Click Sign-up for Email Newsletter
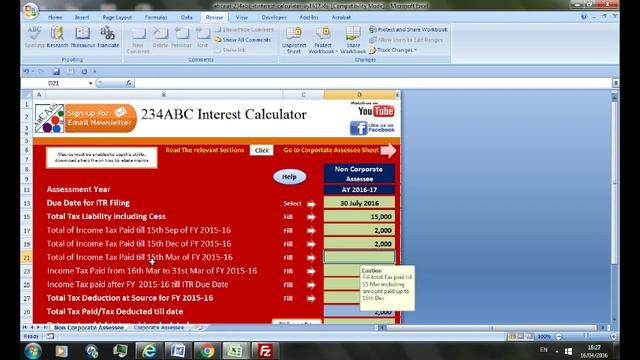The height and width of the screenshot is (360, 640). pyautogui.click(x=100, y=118)
